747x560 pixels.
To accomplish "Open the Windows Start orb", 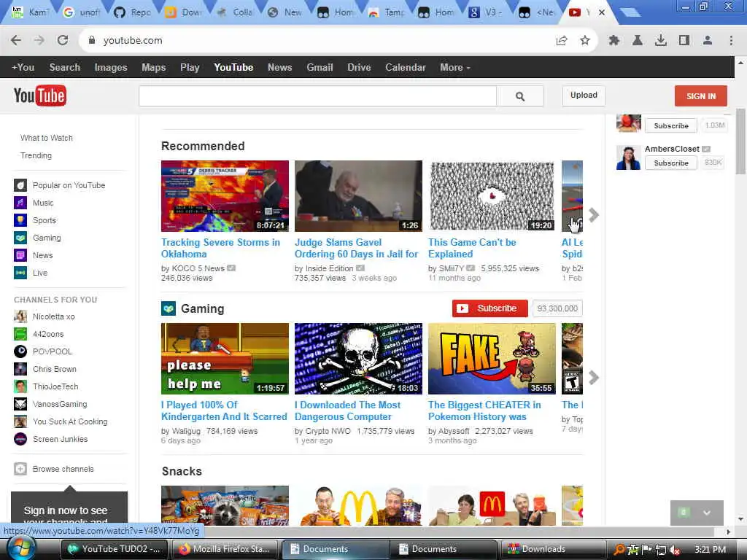I will [21, 548].
